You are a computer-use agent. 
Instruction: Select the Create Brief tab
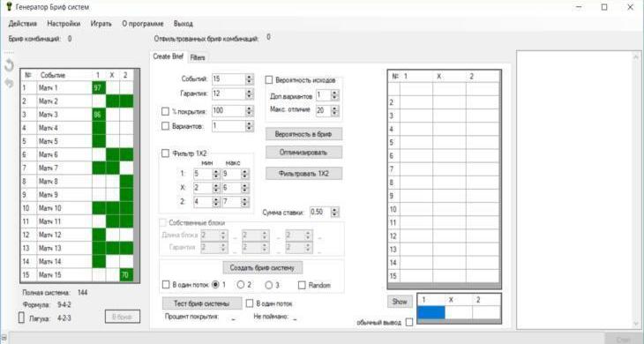point(168,56)
